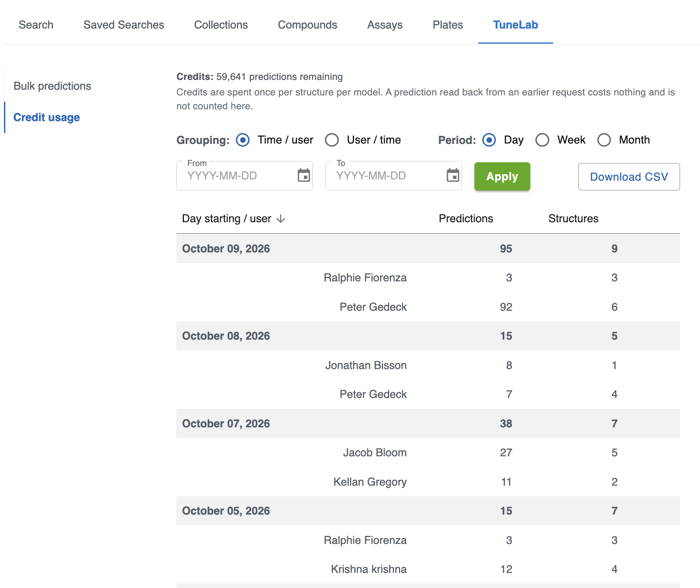Toggle sort arrow on Day starting column
Screen dimensions: 700x588
click(281, 219)
